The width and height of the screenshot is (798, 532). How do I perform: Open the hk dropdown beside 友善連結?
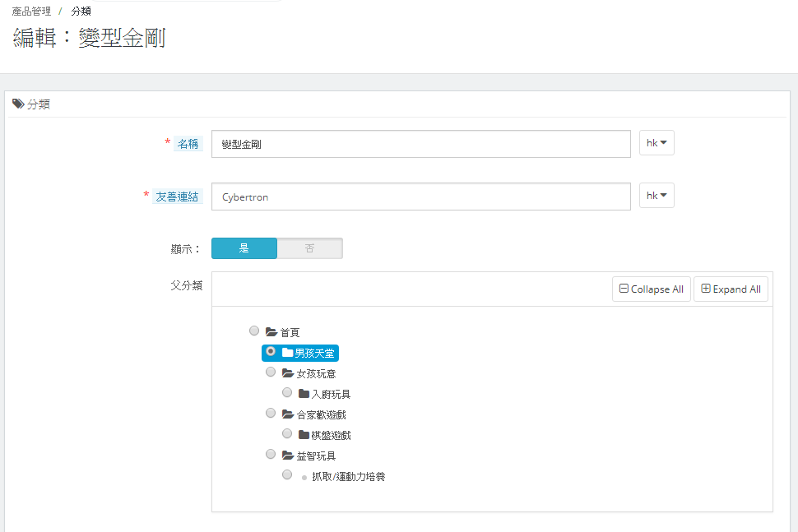(656, 195)
